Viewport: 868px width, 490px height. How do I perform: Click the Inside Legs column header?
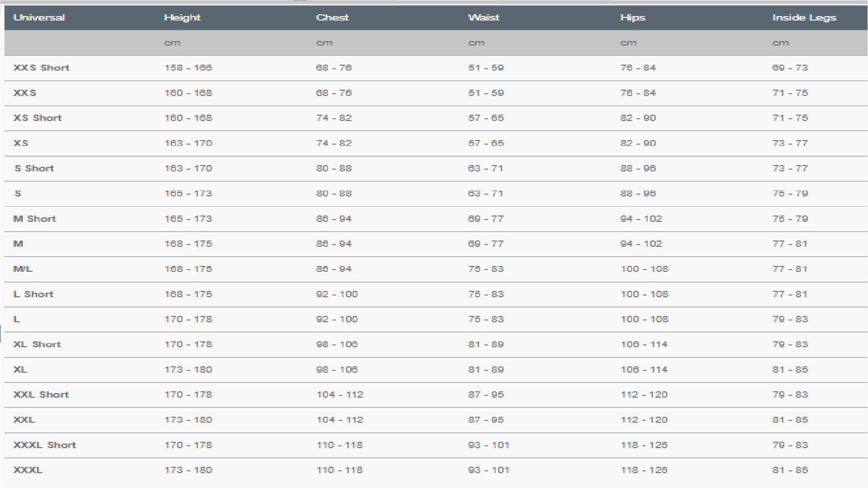[x=804, y=18]
